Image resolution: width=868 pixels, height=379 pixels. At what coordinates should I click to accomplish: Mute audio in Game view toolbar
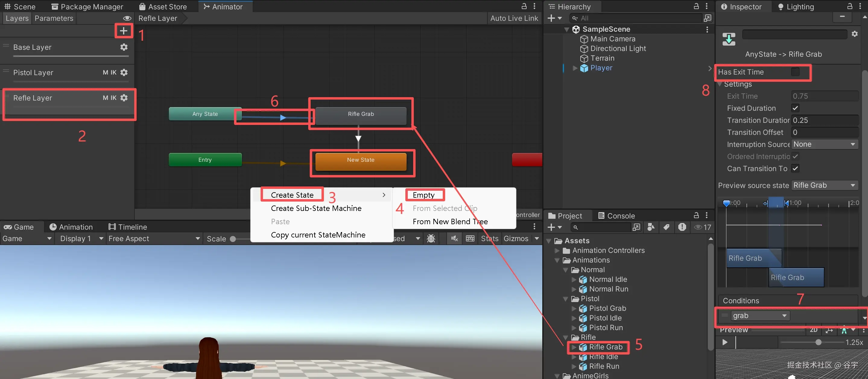click(x=454, y=238)
